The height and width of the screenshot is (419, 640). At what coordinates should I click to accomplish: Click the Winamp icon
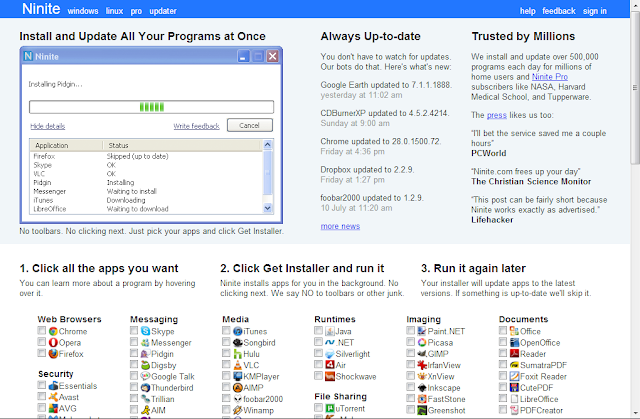(238, 410)
